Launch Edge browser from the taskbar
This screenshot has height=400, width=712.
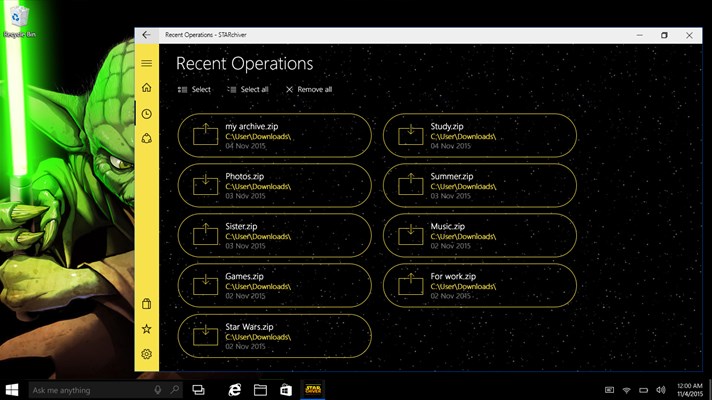(234, 390)
